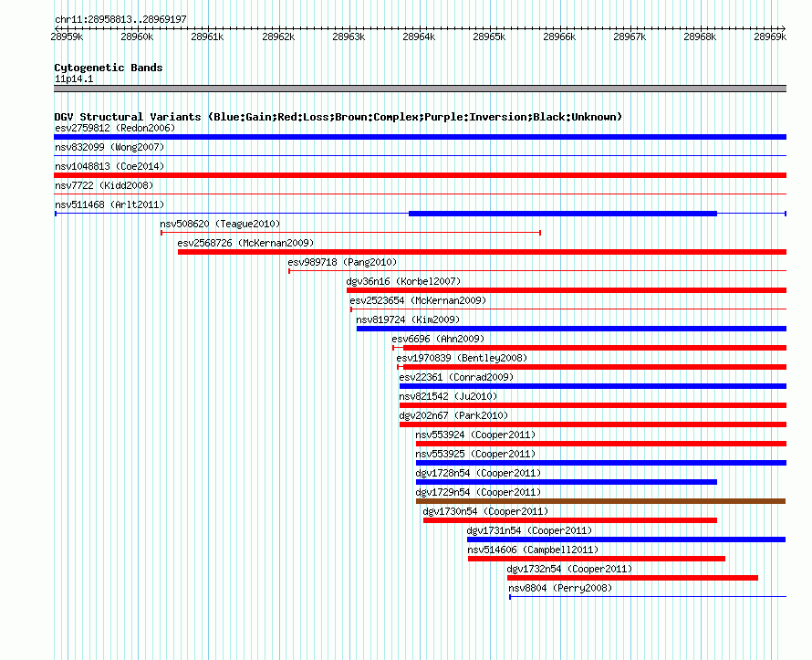Select the nsv832099 (Wong2007) variant label
This screenshot has height=660, width=812.
pyautogui.click(x=109, y=147)
